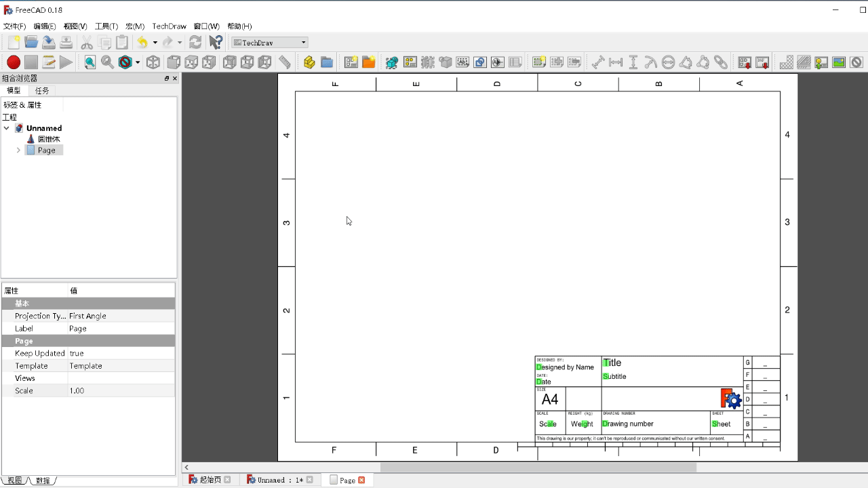
Task: Switch to the 起始页 document tab
Action: point(210,480)
